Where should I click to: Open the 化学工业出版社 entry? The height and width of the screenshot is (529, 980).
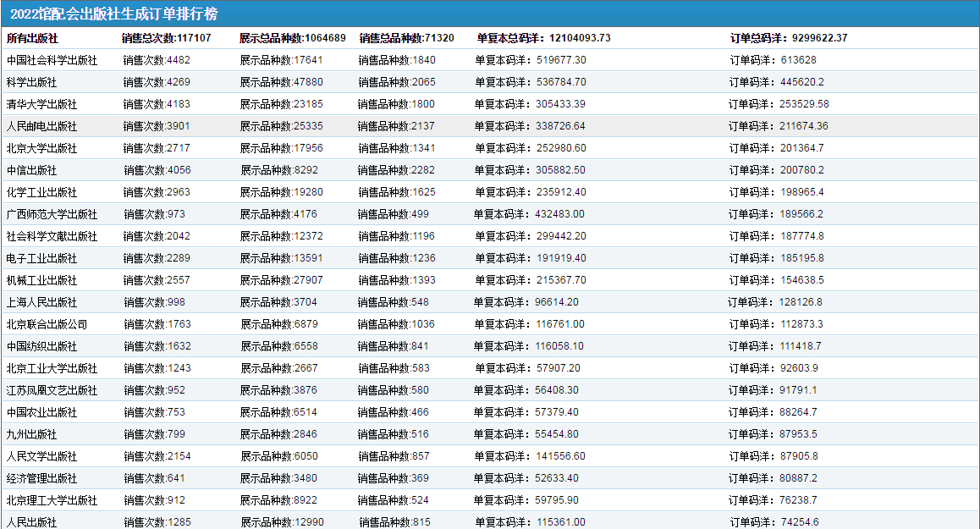click(41, 192)
